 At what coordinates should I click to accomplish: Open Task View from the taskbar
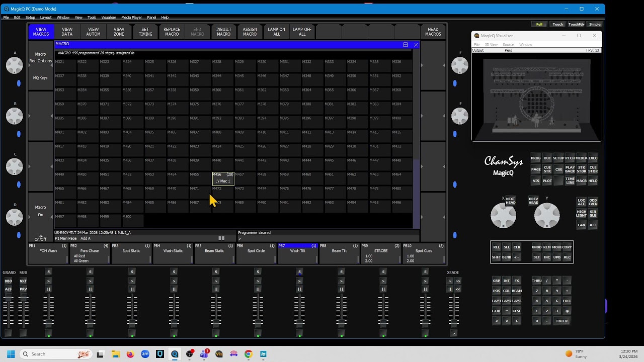100,354
